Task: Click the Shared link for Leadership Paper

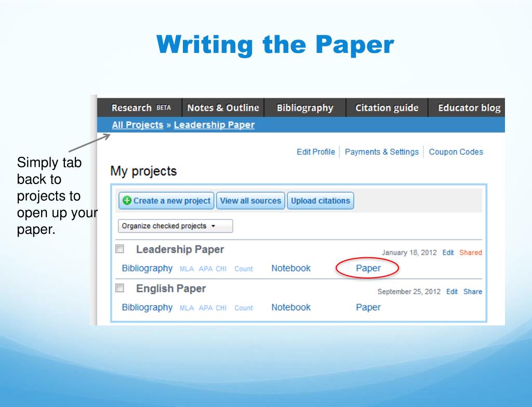Action: [x=471, y=253]
